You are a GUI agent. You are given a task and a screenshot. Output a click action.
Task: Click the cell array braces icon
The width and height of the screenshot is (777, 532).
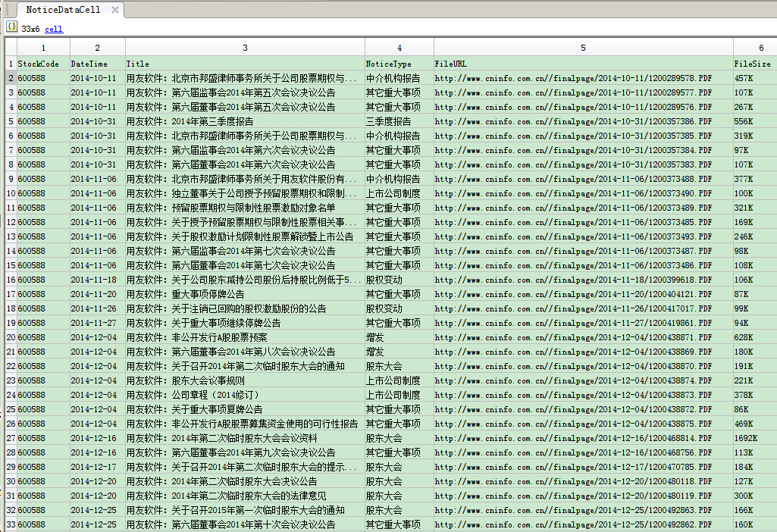pyautogui.click(x=12, y=27)
